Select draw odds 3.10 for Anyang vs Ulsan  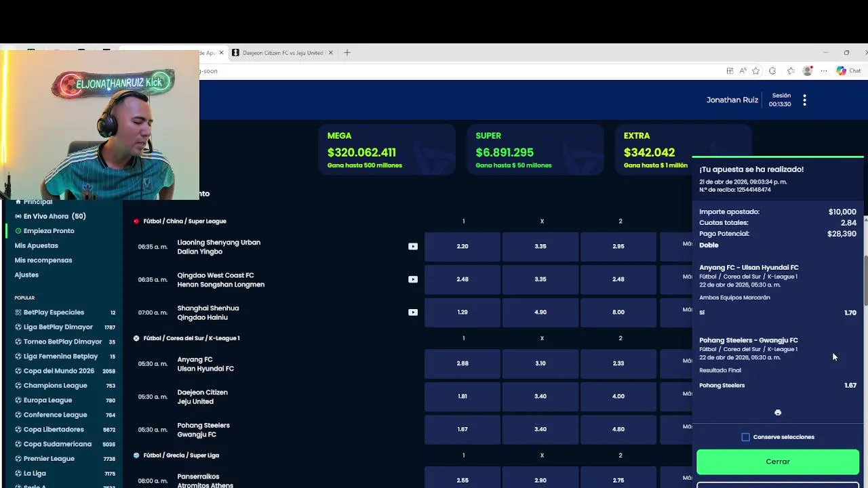(x=540, y=363)
